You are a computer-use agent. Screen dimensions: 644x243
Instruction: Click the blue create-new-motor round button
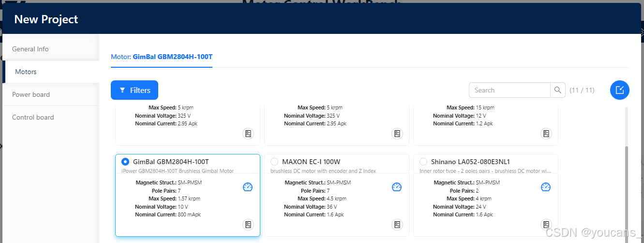[x=620, y=90]
